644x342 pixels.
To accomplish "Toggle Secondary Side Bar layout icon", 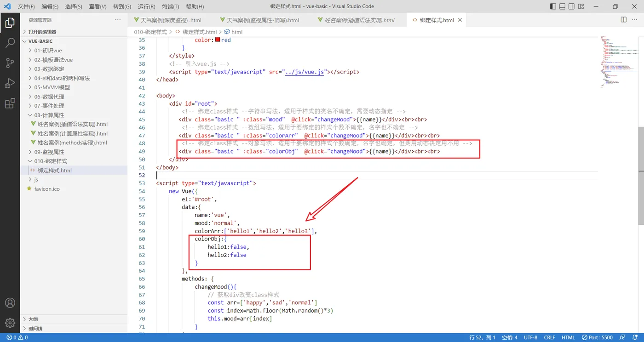I will [571, 6].
